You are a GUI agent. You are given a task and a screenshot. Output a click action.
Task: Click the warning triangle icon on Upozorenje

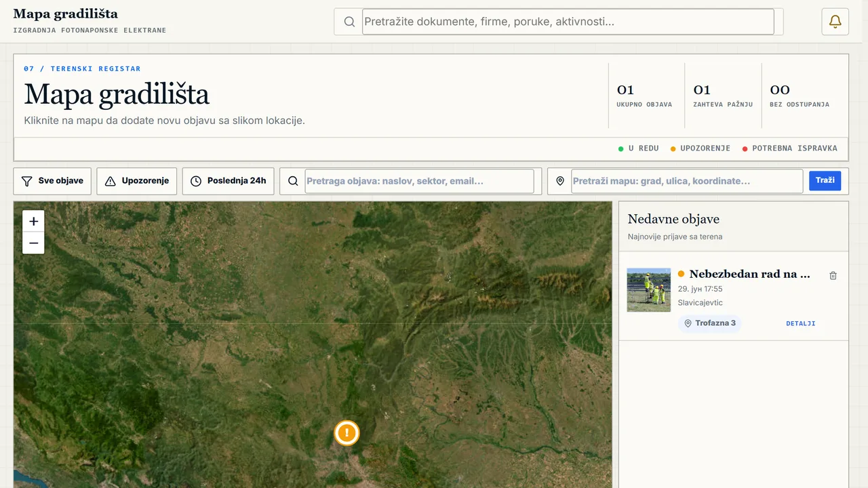pyautogui.click(x=111, y=181)
